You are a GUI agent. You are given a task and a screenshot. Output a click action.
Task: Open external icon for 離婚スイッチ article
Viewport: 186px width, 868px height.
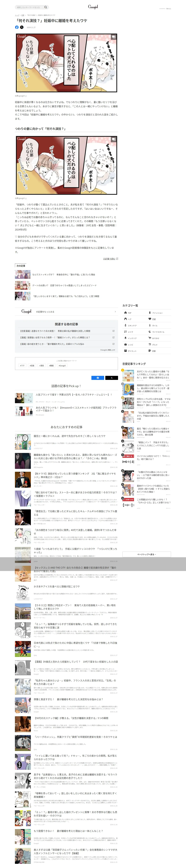click(x=113, y=337)
